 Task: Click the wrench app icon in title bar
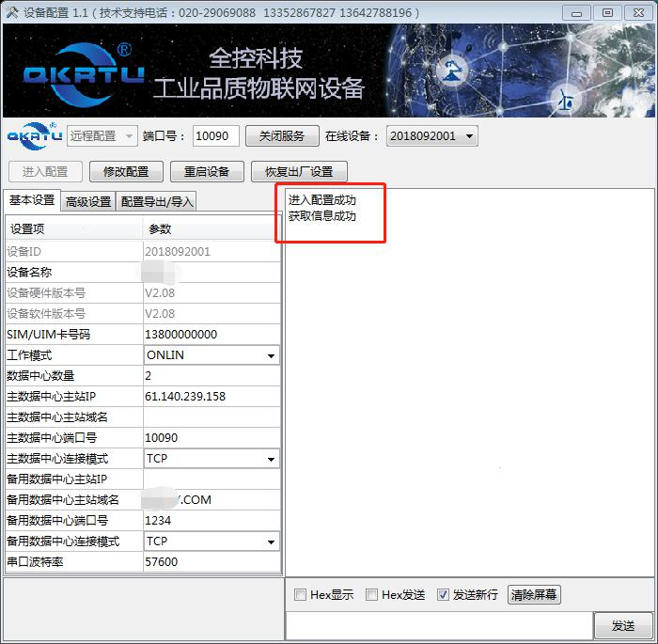11,12
